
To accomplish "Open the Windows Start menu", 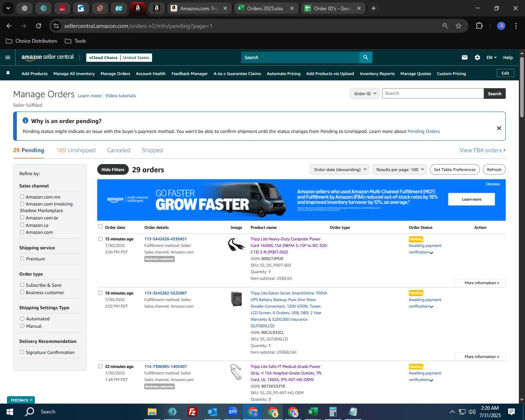I will click(10, 412).
